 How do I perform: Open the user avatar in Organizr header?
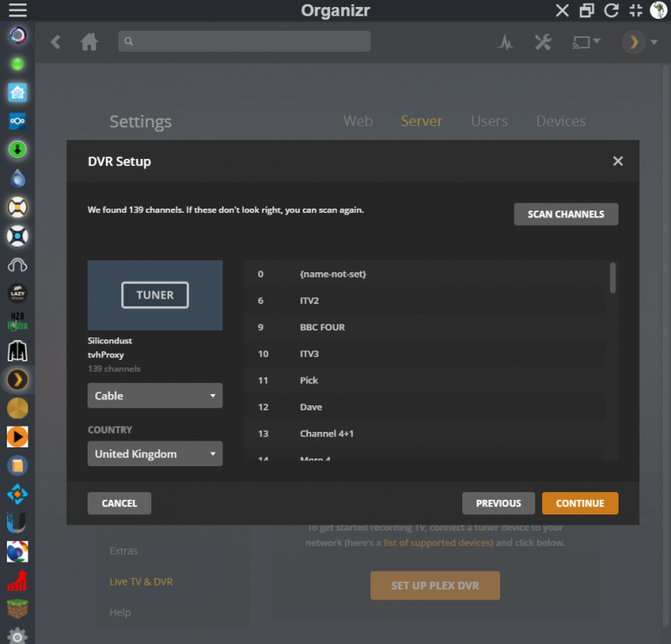(658, 9)
